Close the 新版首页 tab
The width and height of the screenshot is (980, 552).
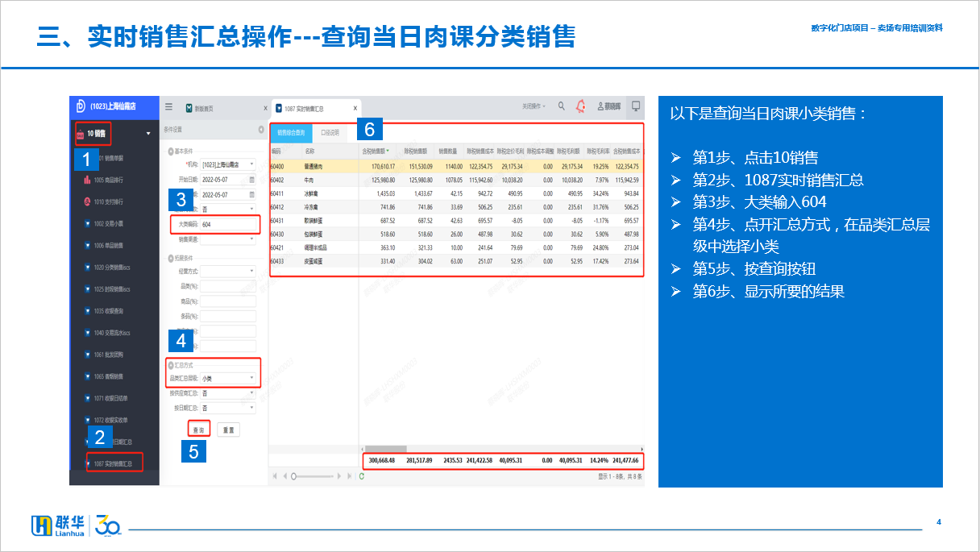pos(265,108)
